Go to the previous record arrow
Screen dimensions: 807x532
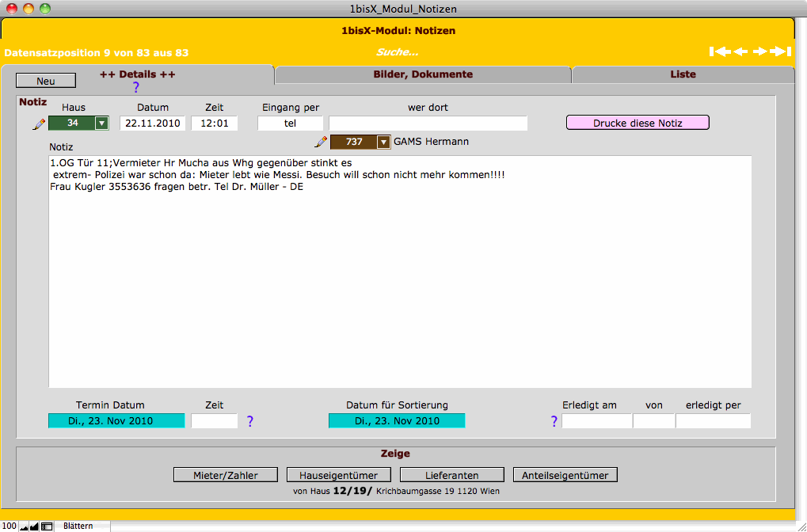point(740,52)
